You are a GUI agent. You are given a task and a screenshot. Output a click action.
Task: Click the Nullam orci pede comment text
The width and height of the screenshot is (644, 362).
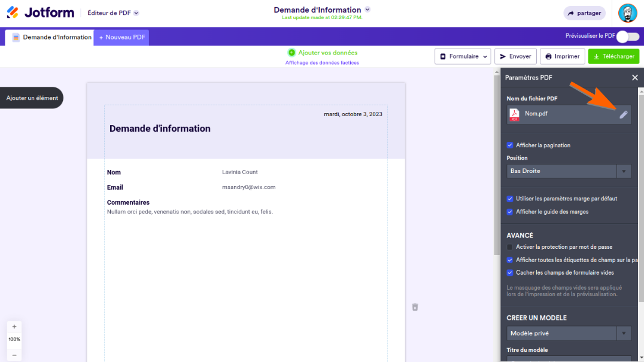(190, 212)
